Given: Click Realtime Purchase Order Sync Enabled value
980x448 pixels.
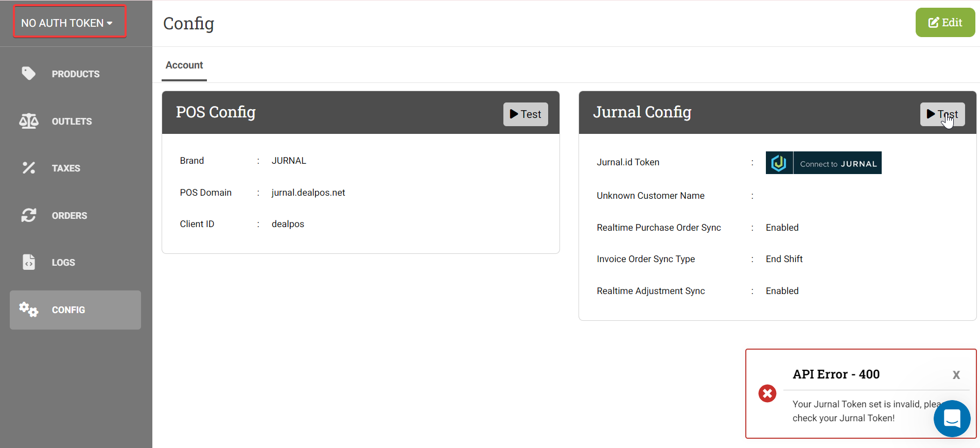Looking at the screenshot, I should (782, 228).
